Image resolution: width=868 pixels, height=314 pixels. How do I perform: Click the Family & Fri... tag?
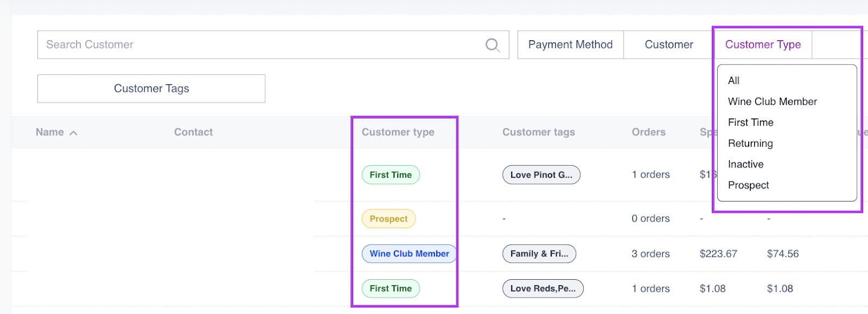tap(539, 254)
